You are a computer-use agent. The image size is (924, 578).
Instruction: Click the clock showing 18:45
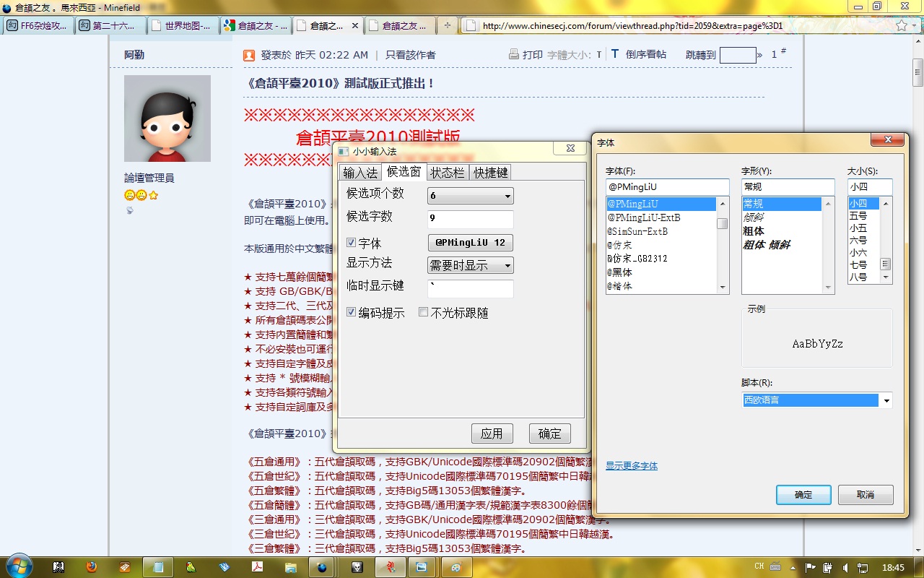(x=894, y=568)
